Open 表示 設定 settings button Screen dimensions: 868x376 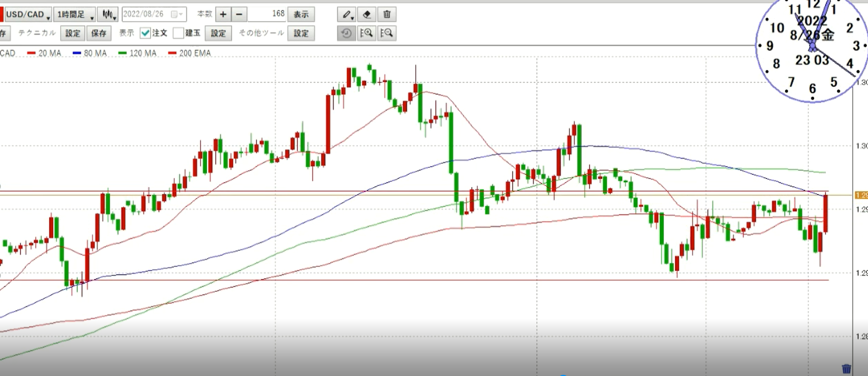[x=218, y=33]
